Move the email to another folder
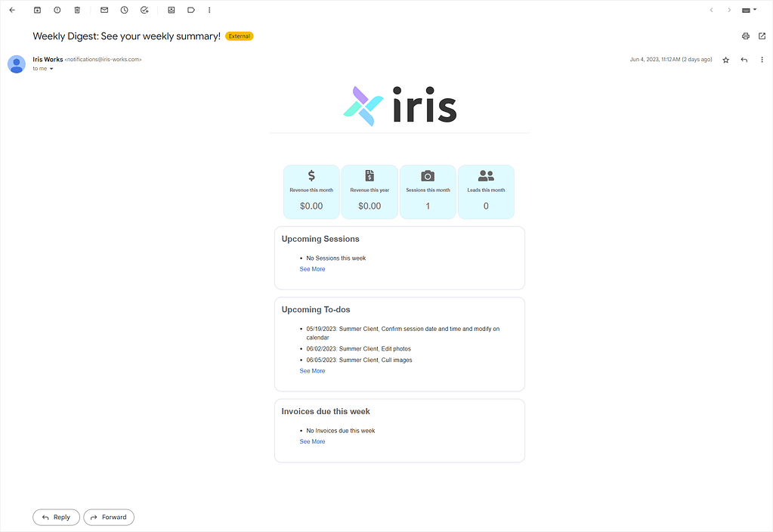 172,10
